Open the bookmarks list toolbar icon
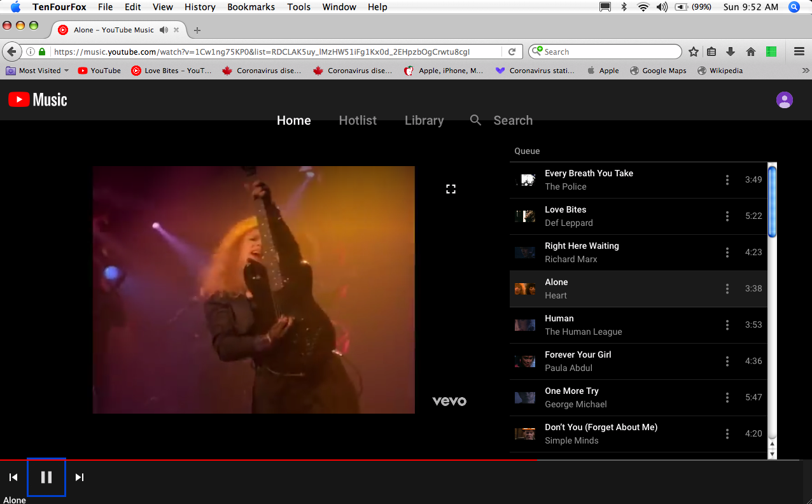The width and height of the screenshot is (812, 504). (x=712, y=52)
